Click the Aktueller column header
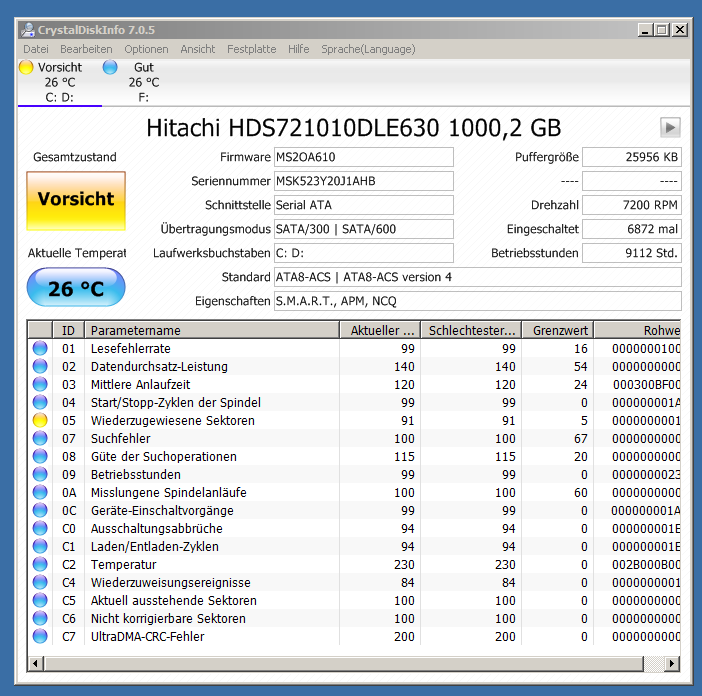 tap(380, 330)
